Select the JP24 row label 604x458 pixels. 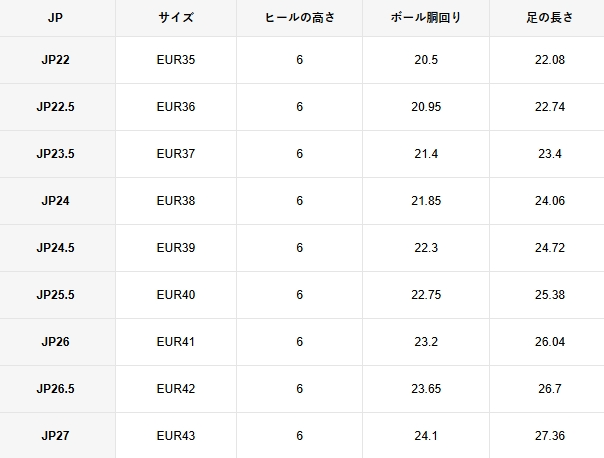click(x=55, y=201)
